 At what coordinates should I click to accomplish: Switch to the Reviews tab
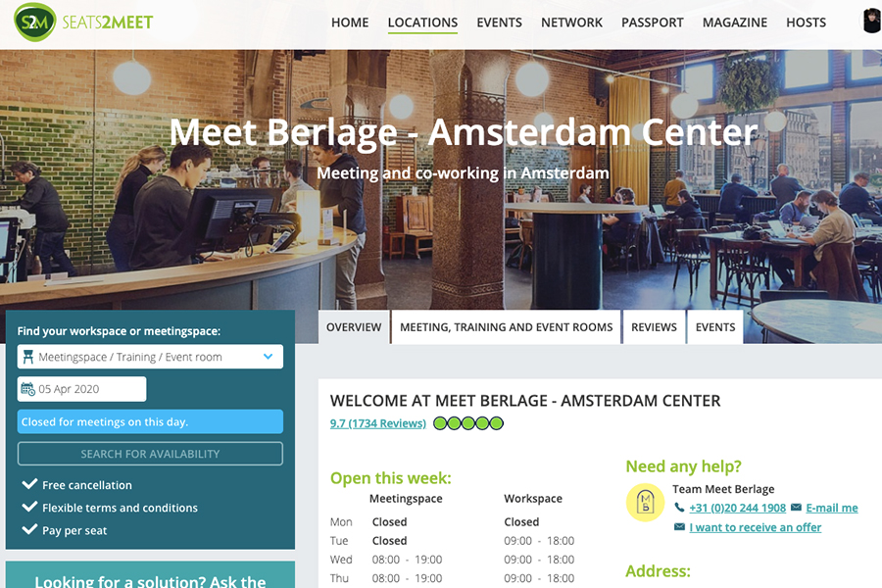pos(654,327)
